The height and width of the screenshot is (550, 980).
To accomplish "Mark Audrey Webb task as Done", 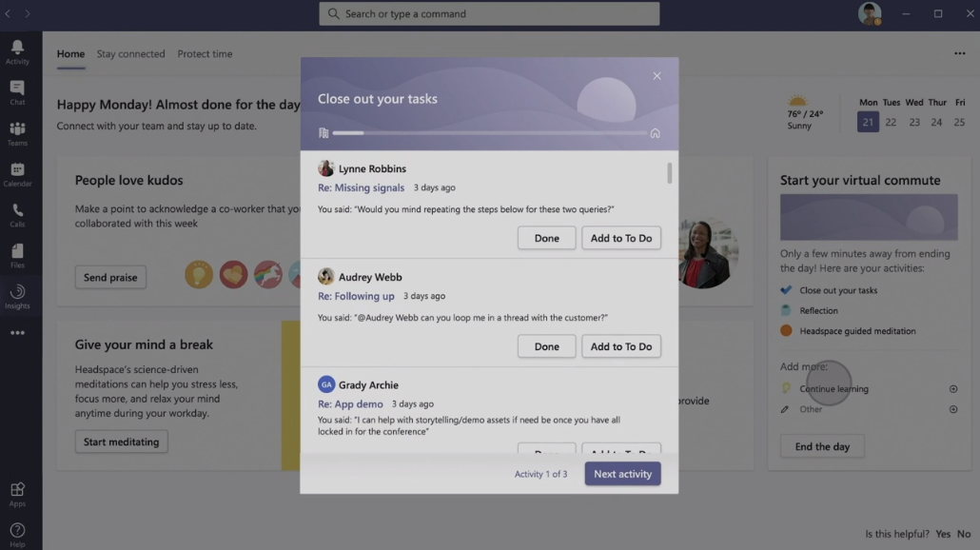I will [546, 346].
